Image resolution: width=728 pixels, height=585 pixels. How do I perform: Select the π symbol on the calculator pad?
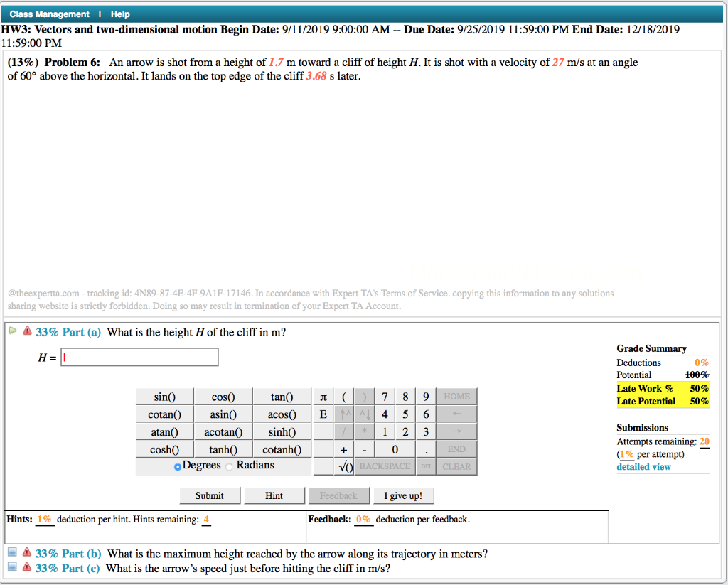[323, 396]
